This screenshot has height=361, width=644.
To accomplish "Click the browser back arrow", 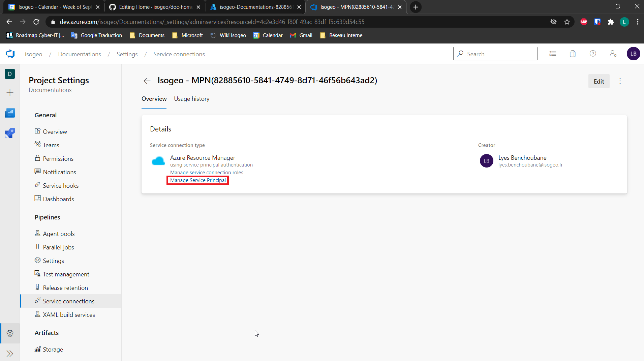I will [x=9, y=22].
